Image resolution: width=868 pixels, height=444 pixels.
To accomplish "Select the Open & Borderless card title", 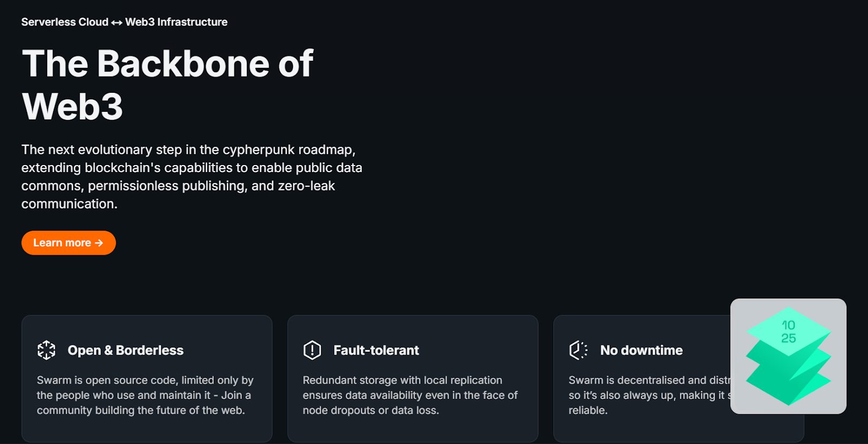I will [125, 350].
